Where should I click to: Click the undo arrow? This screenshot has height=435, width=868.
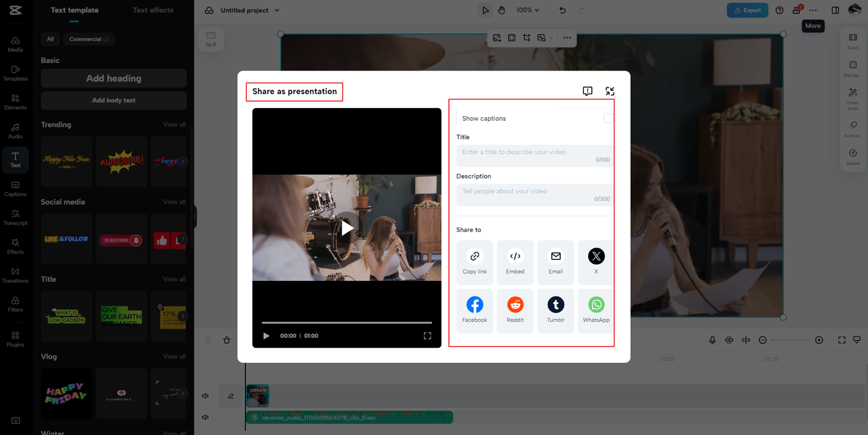click(x=562, y=10)
